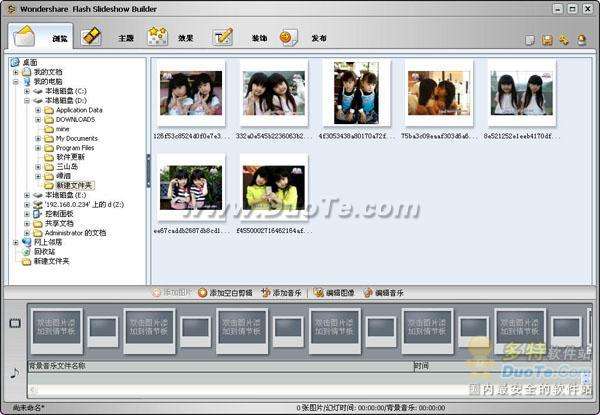Viewport: 600px width, 415px height.
Task: Click the save icon in top-right toolbar
Action: click(547, 40)
